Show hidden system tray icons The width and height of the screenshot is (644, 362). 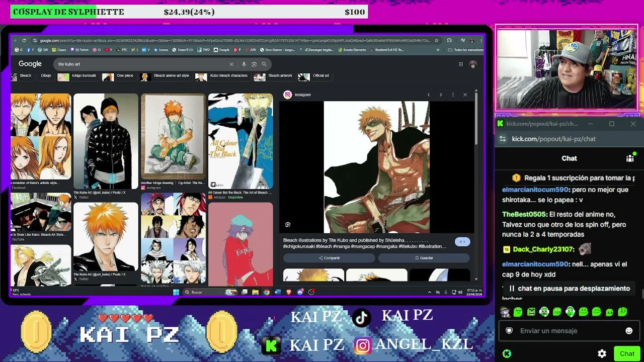[x=429, y=292]
